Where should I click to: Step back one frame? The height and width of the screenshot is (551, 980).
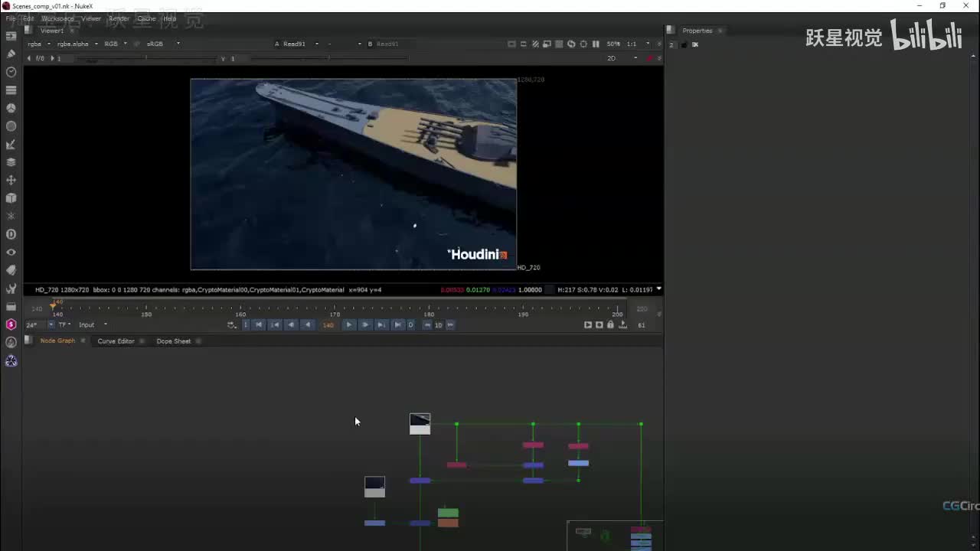click(291, 324)
